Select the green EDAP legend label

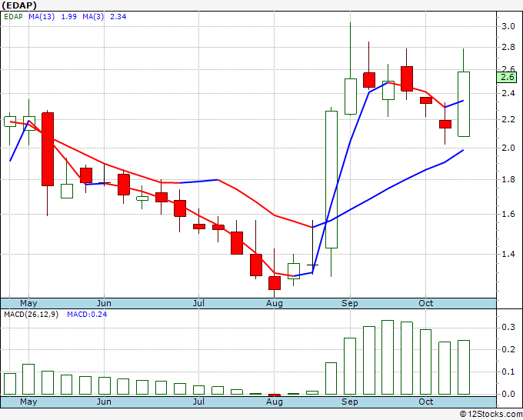(x=13, y=16)
